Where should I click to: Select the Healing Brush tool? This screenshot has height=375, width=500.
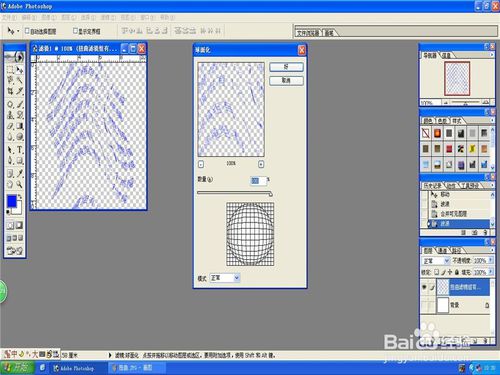click(10, 104)
